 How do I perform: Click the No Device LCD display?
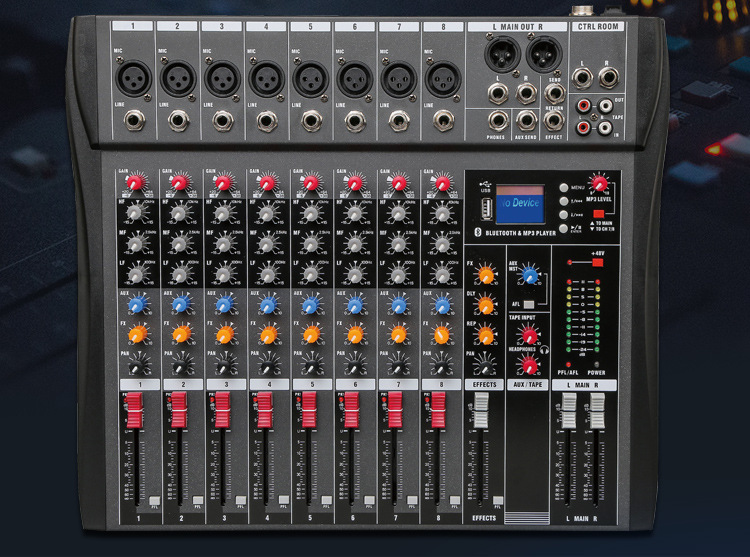click(x=520, y=204)
